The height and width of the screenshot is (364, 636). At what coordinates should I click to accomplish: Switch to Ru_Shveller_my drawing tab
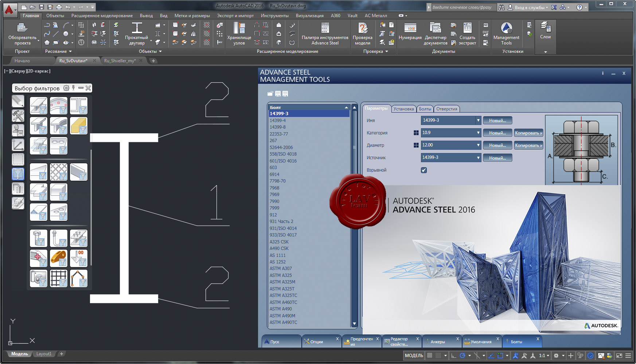pos(120,61)
